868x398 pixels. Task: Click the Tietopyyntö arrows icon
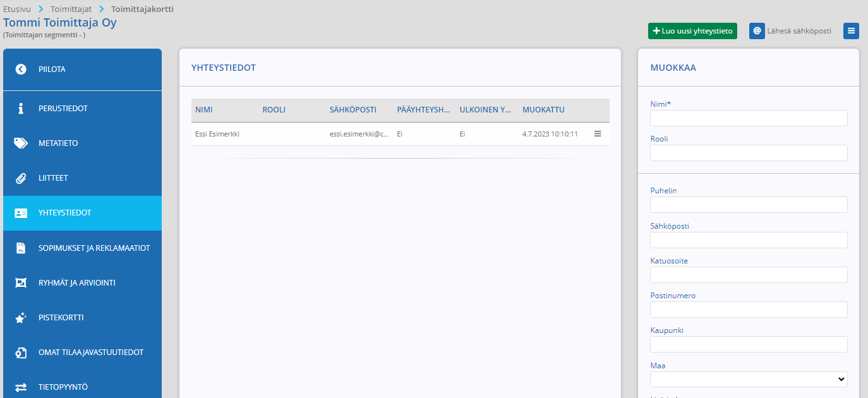pos(21,387)
